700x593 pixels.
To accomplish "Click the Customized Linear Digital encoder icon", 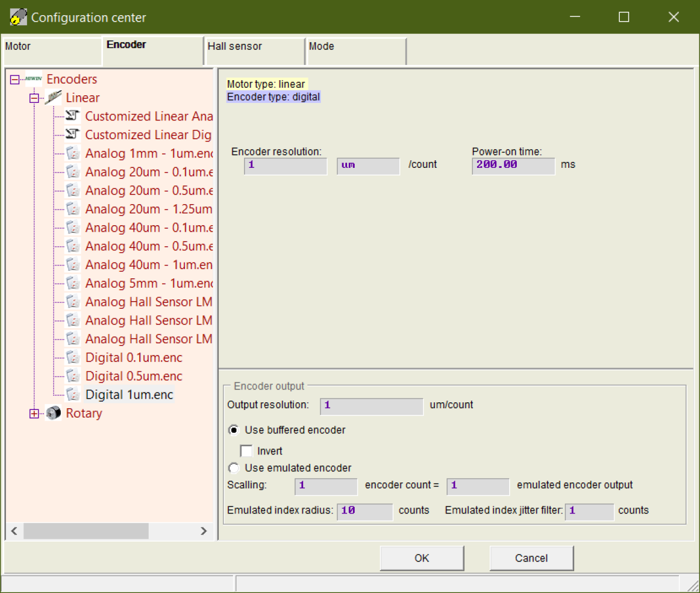I will [x=73, y=135].
